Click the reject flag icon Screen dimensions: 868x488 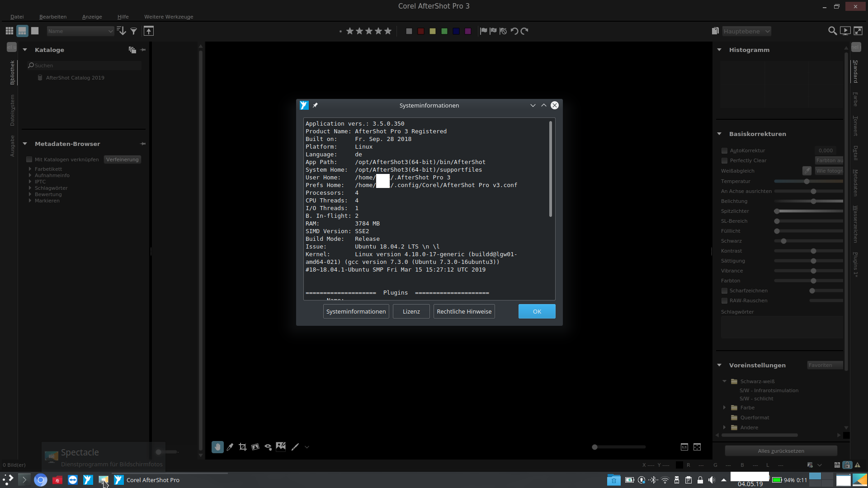[x=493, y=31]
